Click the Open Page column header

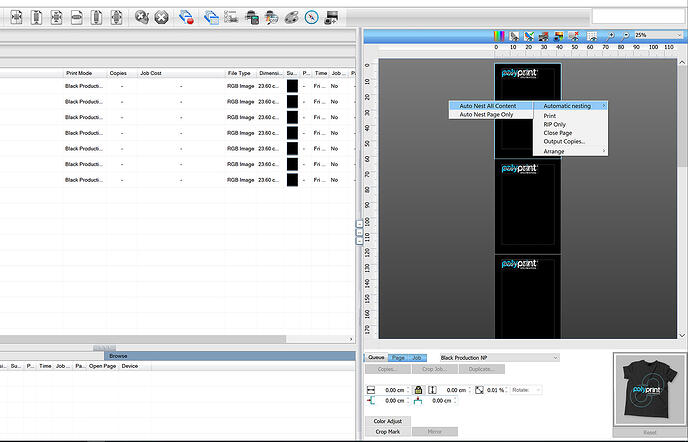point(103,366)
